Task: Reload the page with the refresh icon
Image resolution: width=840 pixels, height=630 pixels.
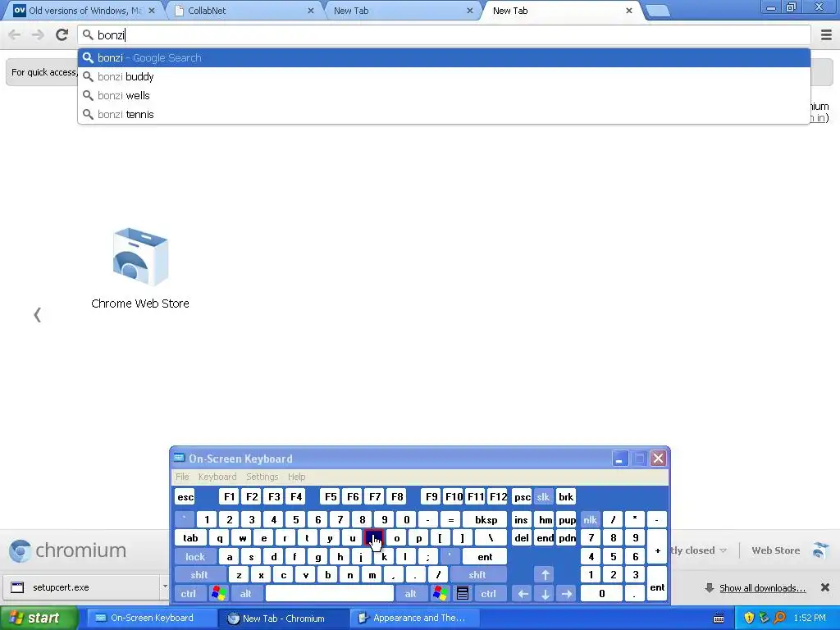Action: click(x=62, y=34)
